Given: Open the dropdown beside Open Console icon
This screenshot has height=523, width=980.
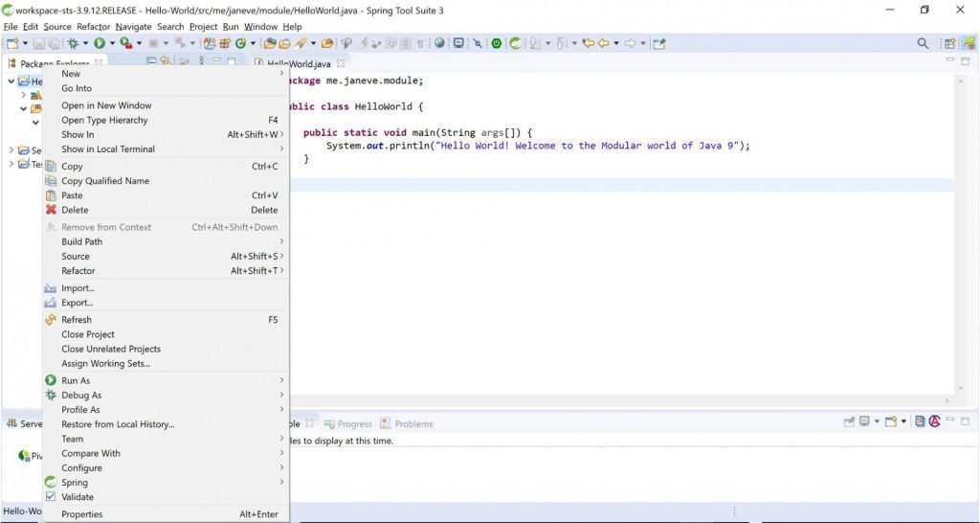Looking at the screenshot, I should click(903, 421).
